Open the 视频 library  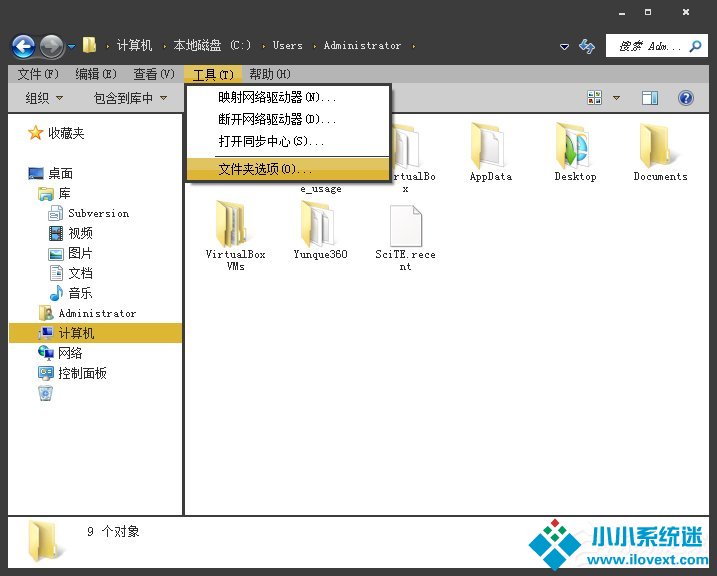70,233
